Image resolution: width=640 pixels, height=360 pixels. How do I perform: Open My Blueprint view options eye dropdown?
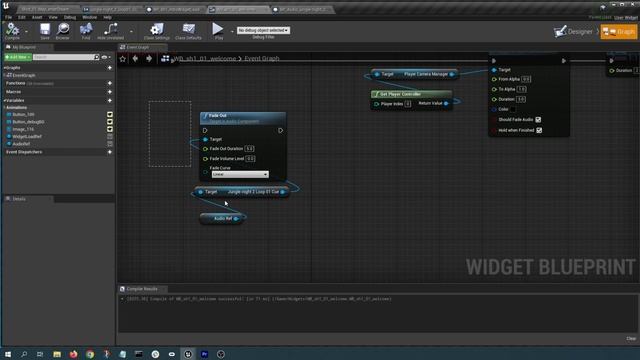click(x=106, y=57)
